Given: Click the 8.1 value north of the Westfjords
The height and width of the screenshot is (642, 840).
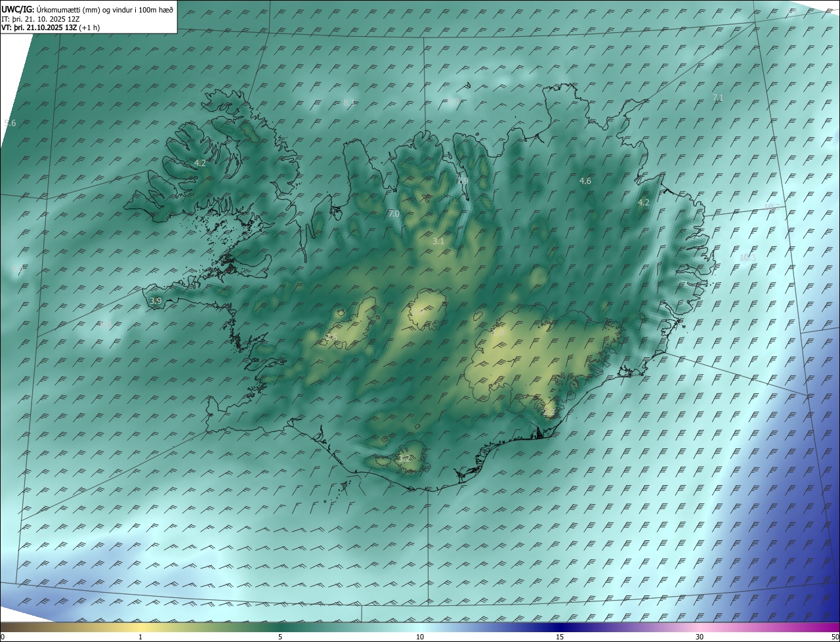Looking at the screenshot, I should point(349,102).
